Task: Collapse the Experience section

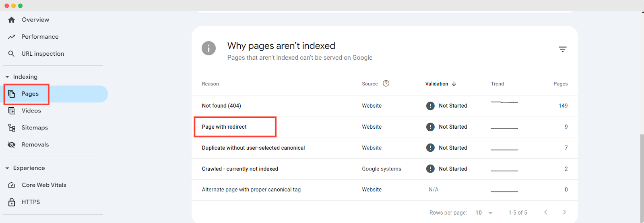Action: 7,168
